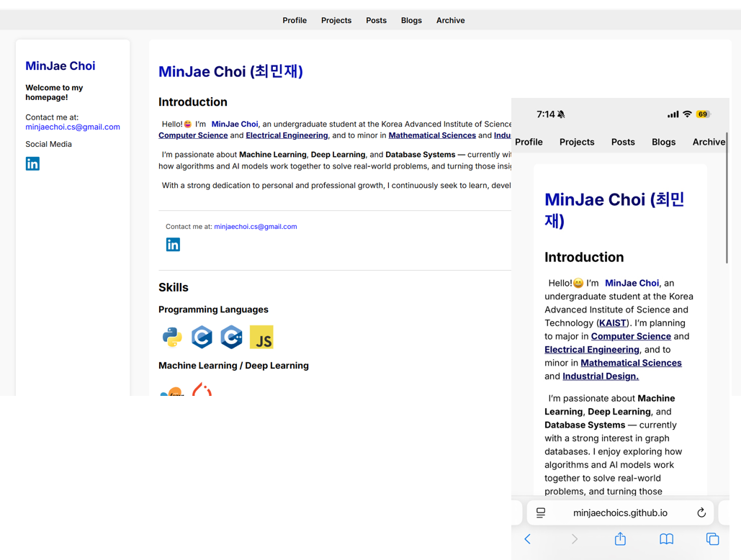741x560 pixels.
Task: Tap the Safari back arrow
Action: [527, 538]
